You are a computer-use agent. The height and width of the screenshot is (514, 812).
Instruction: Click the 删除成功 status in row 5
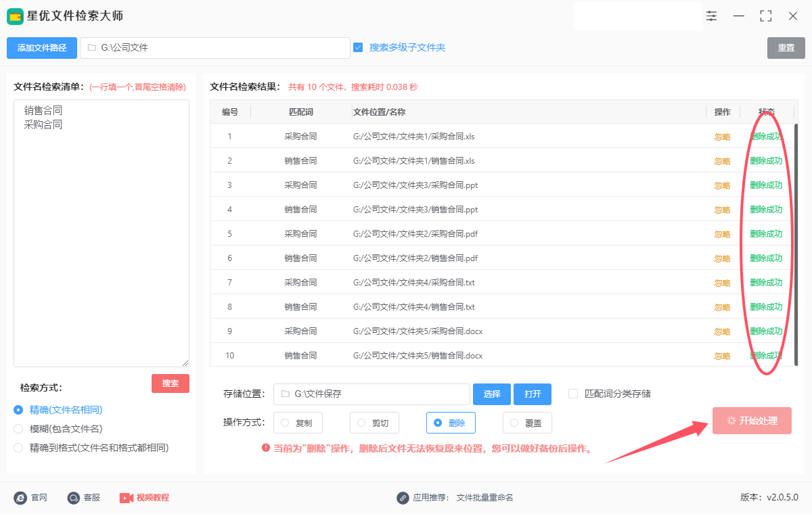pyautogui.click(x=766, y=234)
